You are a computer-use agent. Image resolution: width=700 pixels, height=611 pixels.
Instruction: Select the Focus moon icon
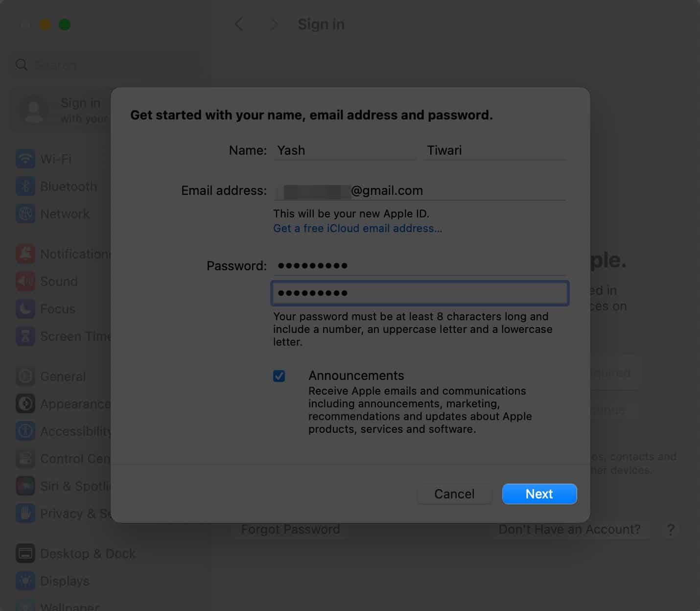[25, 308]
